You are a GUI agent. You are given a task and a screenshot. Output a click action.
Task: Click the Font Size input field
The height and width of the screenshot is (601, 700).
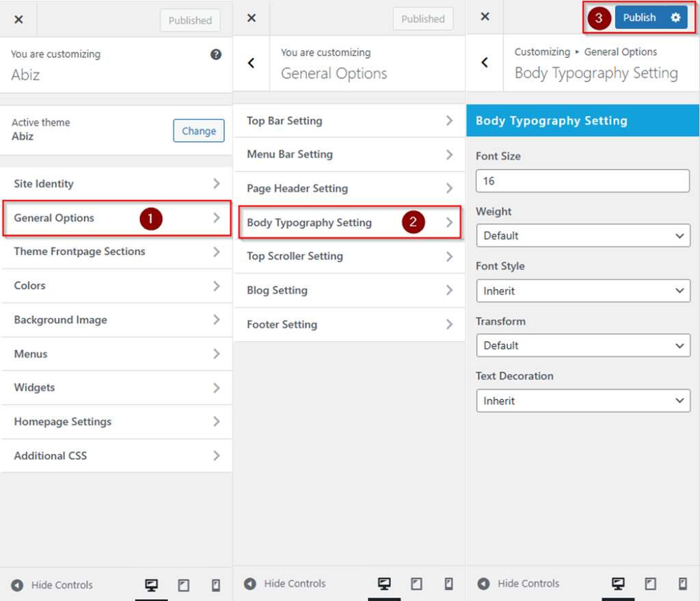point(582,181)
